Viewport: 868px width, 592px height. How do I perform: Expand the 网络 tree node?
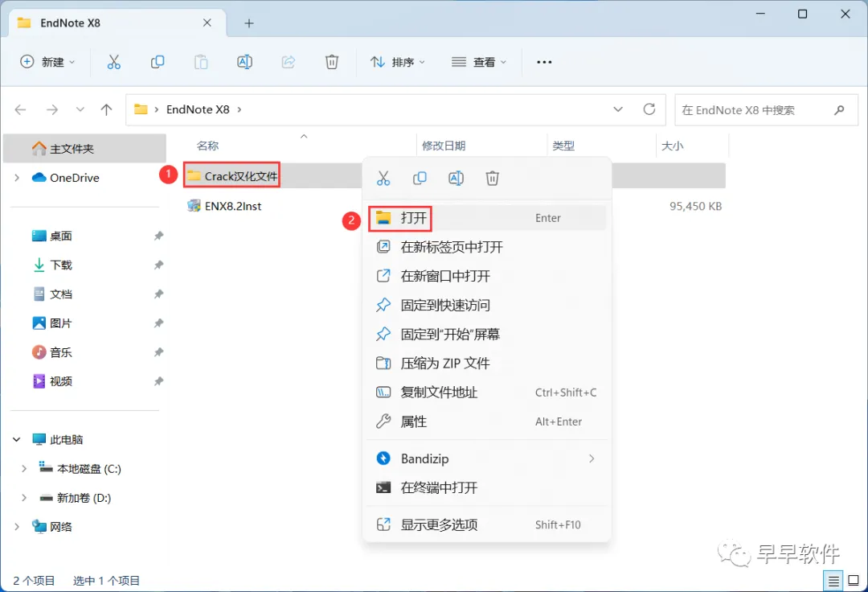(x=17, y=527)
